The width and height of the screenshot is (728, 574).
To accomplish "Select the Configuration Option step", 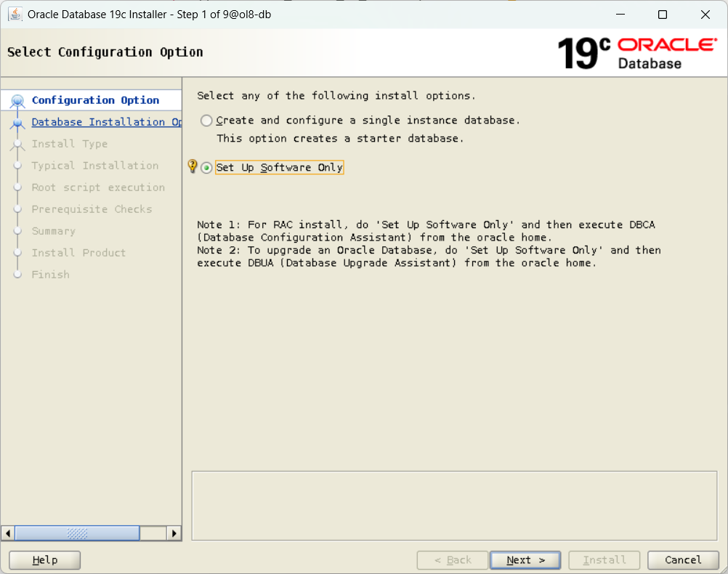I will pos(95,100).
